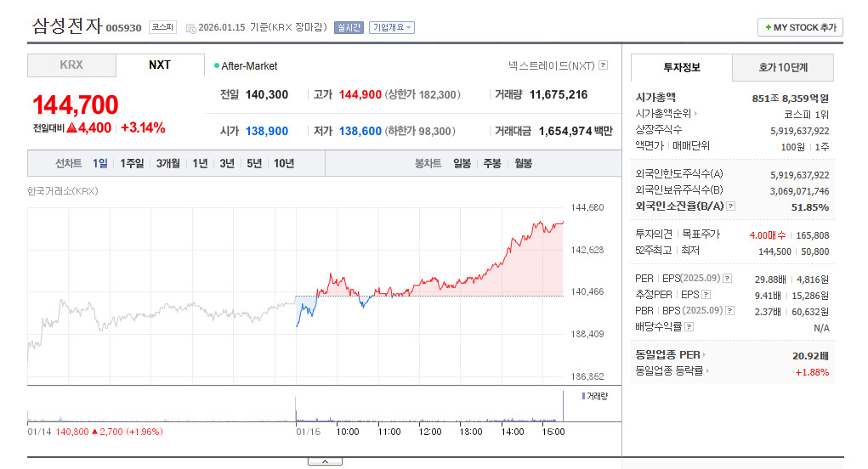Image resolution: width=868 pixels, height=469 pixels.
Task: Click the help icon next to PER EPS(2025.09)
Action: [x=728, y=278]
